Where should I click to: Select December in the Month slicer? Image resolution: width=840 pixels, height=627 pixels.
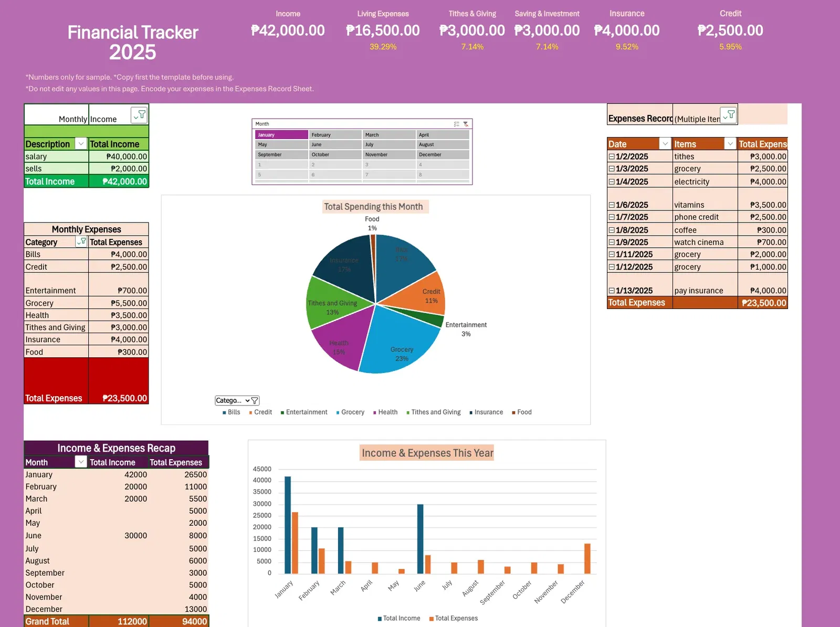[443, 154]
